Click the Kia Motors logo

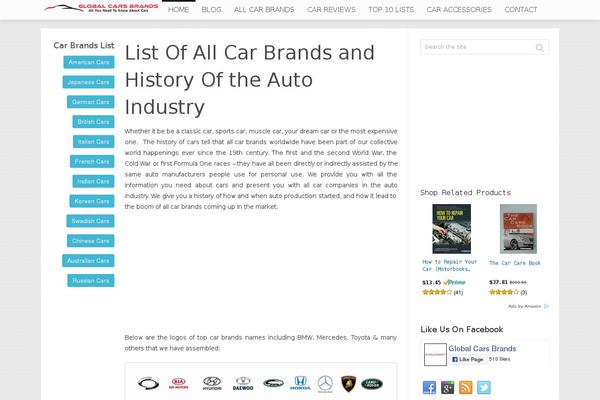[x=179, y=383]
